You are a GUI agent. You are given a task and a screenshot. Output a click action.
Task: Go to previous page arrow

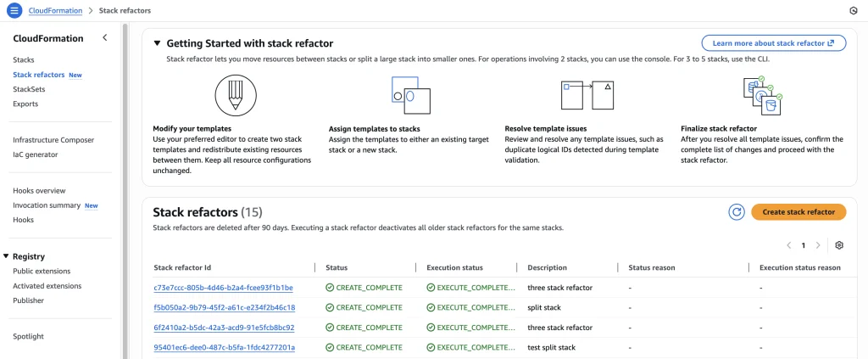[789, 245]
